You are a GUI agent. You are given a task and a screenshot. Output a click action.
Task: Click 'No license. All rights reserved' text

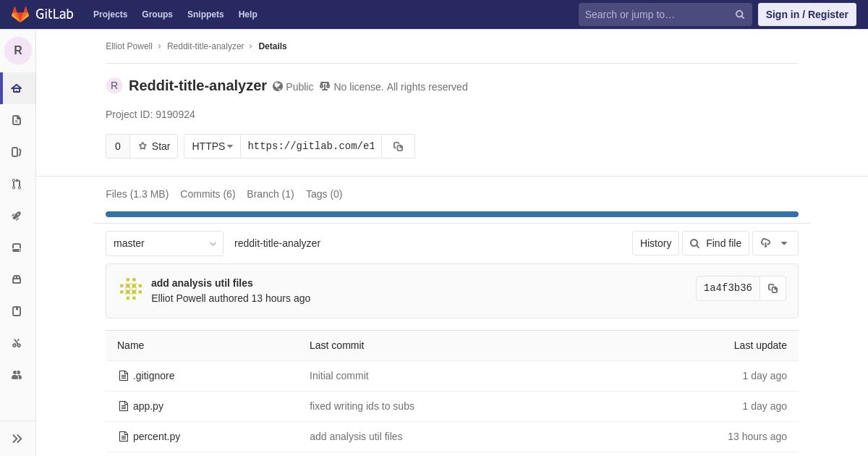tap(401, 87)
